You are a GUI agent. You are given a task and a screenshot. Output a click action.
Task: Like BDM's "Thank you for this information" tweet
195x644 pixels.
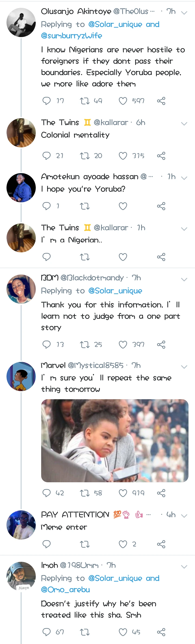[x=123, y=345]
